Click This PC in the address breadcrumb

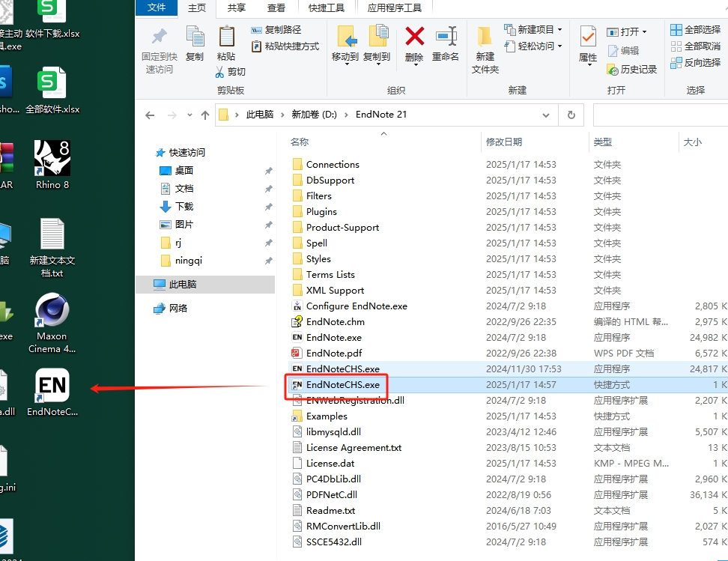pos(260,115)
